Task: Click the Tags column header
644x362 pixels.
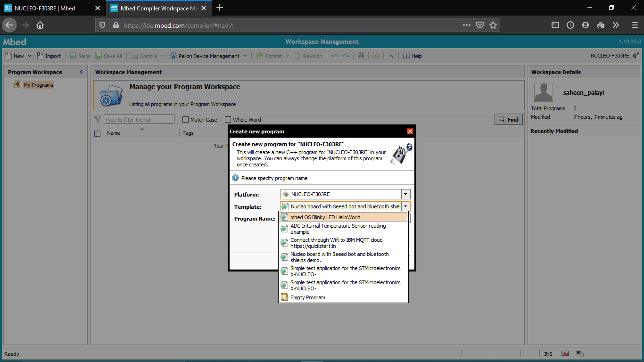Action: tap(188, 133)
